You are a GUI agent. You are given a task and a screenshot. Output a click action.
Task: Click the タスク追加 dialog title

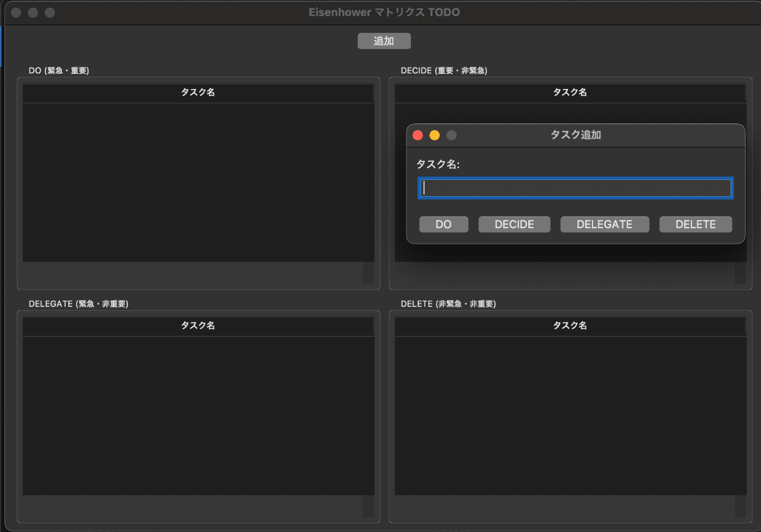click(x=576, y=135)
